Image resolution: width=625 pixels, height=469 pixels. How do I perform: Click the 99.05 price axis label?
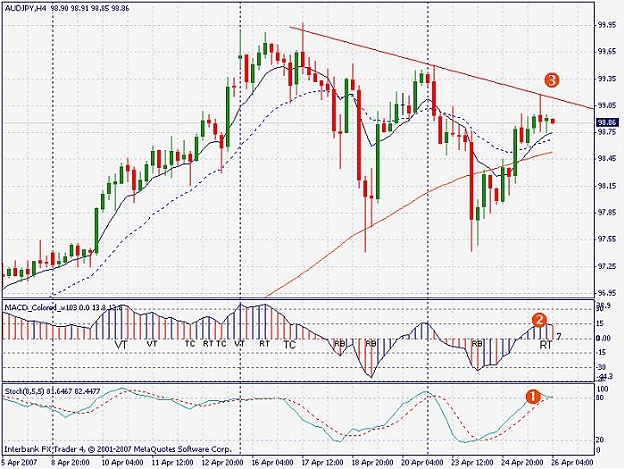click(607, 106)
